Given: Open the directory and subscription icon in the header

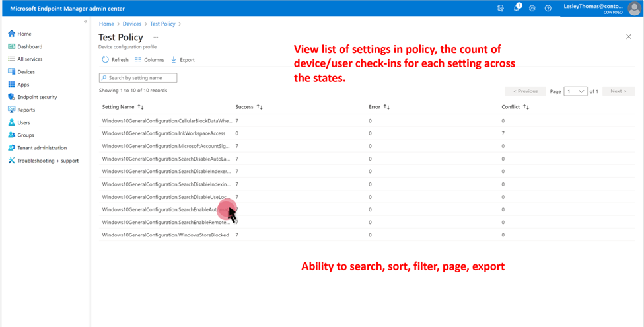Looking at the screenshot, I should [x=500, y=8].
